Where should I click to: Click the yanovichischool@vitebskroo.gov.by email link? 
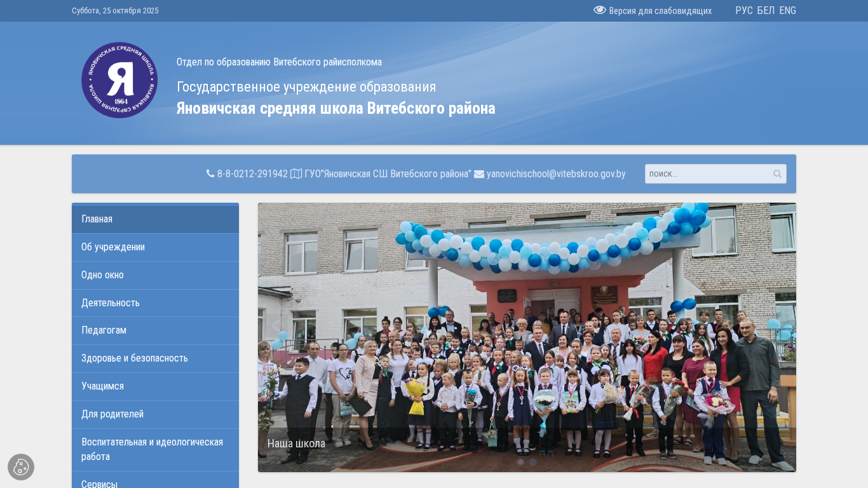[x=556, y=174]
